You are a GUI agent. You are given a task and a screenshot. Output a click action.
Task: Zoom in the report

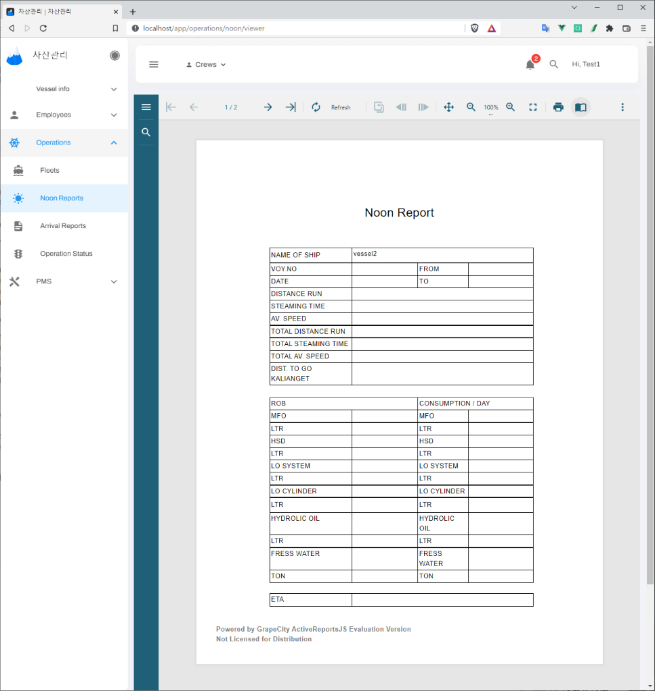[x=510, y=107]
